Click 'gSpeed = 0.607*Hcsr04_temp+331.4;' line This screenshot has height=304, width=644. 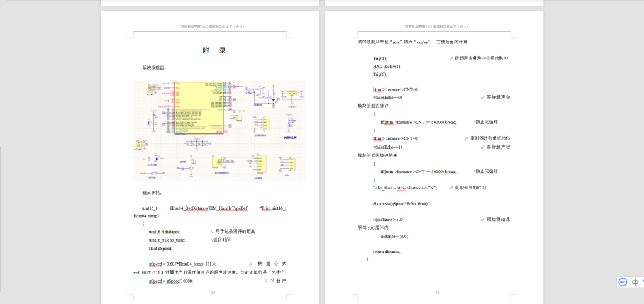coord(183,264)
